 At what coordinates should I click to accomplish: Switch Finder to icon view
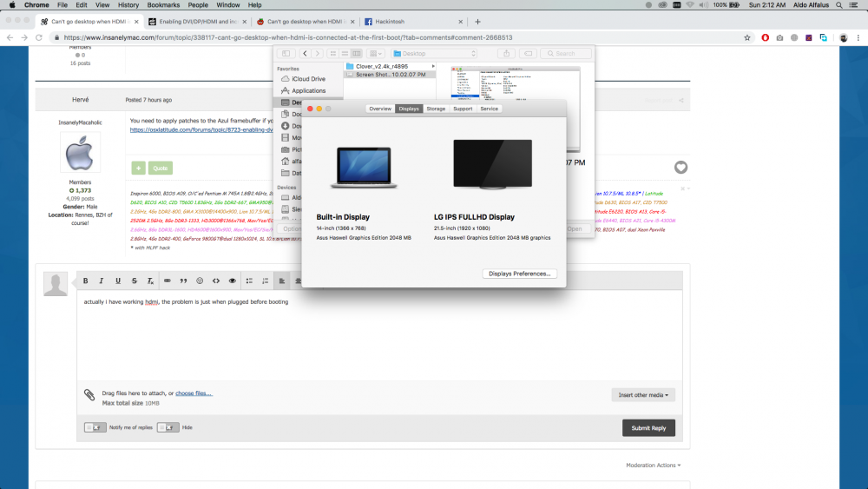333,54
